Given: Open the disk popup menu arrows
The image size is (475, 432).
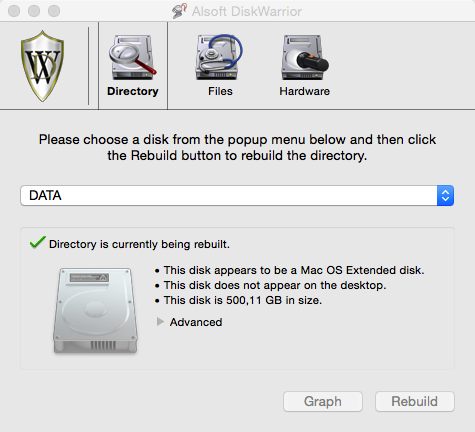Looking at the screenshot, I should (445, 195).
